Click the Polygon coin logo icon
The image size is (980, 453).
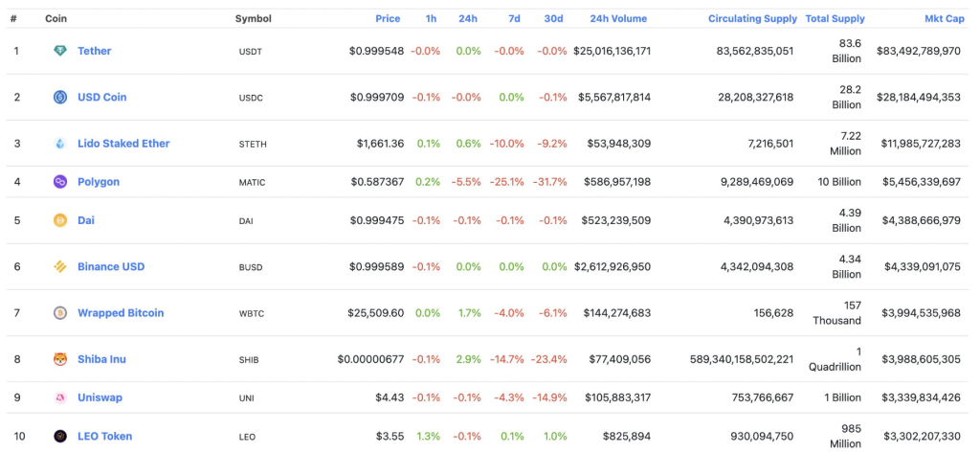(x=60, y=182)
